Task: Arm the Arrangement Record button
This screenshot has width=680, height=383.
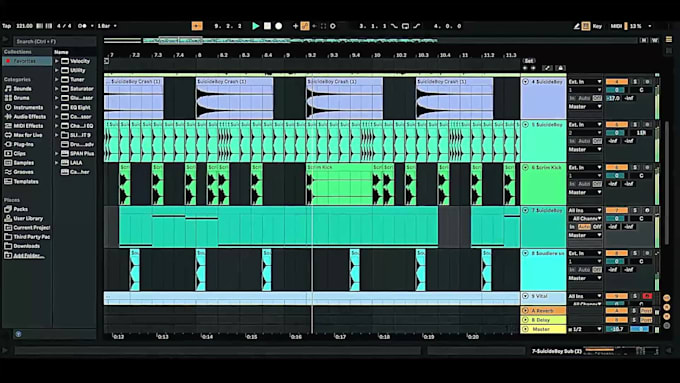Action: tap(279, 26)
